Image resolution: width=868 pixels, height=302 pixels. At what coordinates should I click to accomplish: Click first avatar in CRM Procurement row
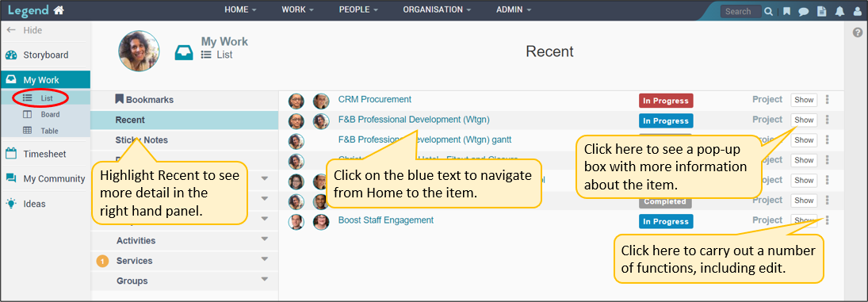tap(296, 101)
